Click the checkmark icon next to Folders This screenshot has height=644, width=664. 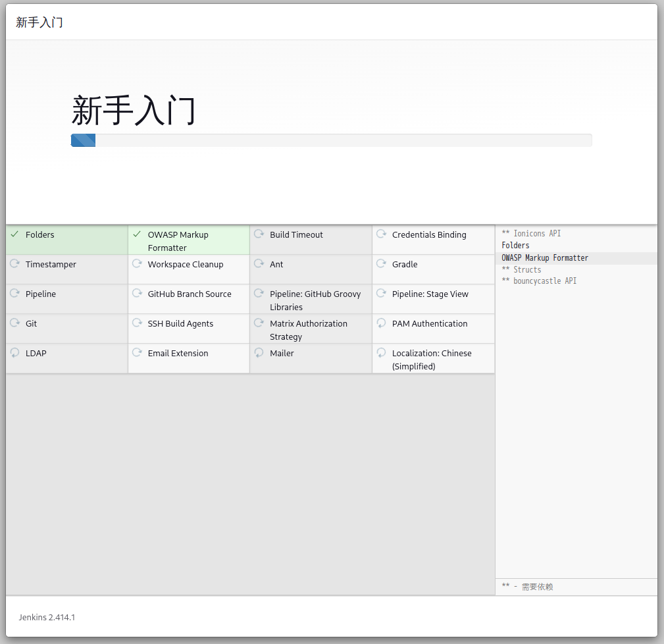coord(14,234)
